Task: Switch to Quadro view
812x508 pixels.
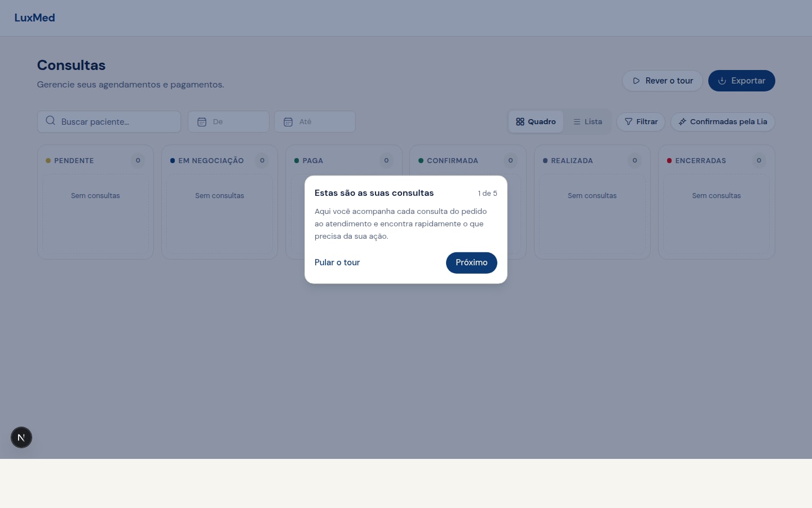Action: pyautogui.click(x=536, y=122)
